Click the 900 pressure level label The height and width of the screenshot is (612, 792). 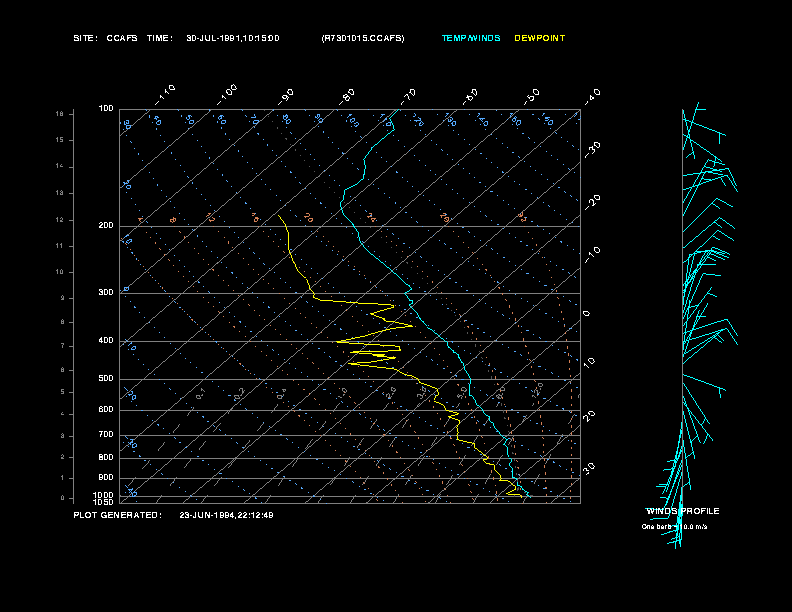[106, 477]
